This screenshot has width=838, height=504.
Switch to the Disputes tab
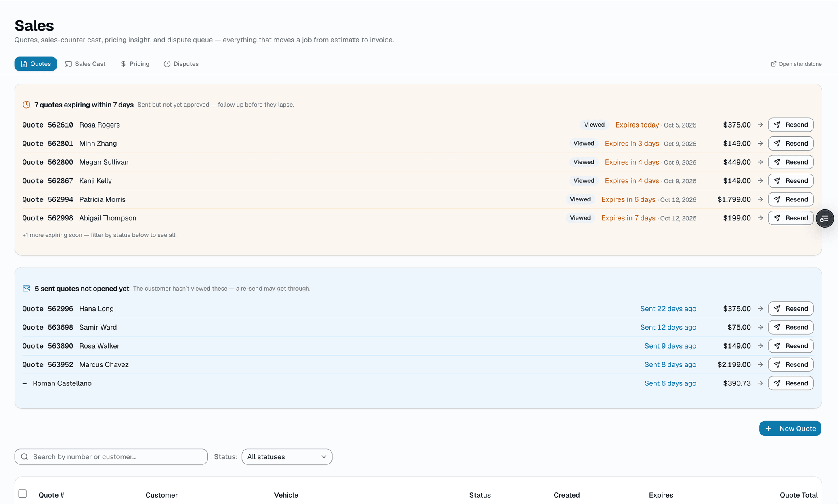click(181, 64)
